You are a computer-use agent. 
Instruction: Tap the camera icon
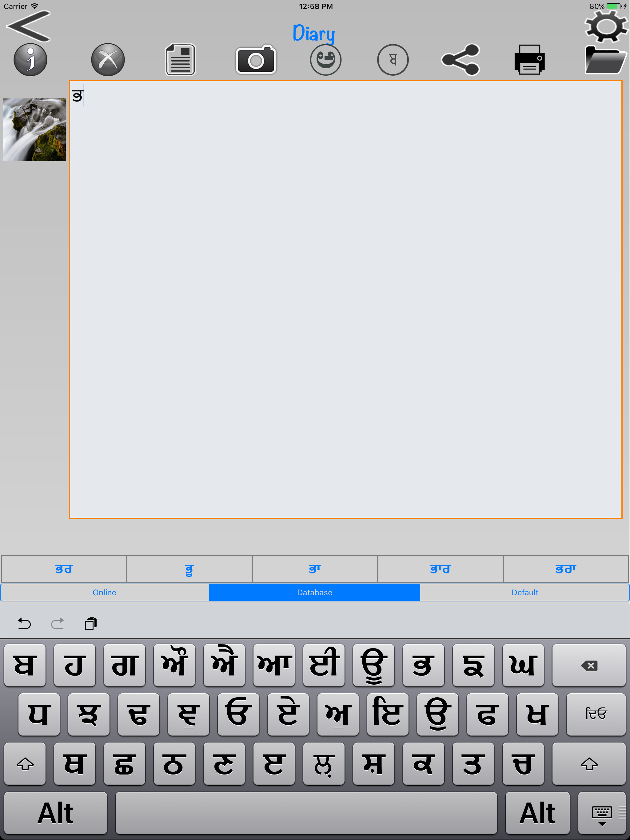(256, 60)
